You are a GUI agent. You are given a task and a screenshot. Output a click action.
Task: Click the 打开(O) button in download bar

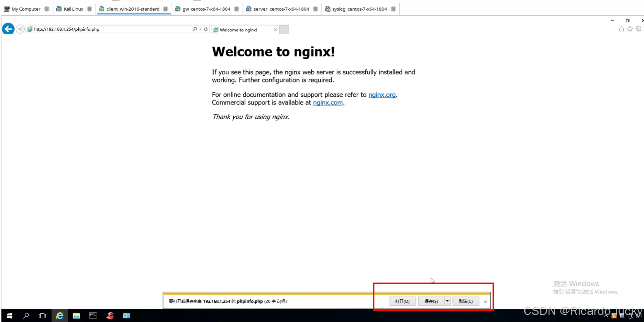402,301
